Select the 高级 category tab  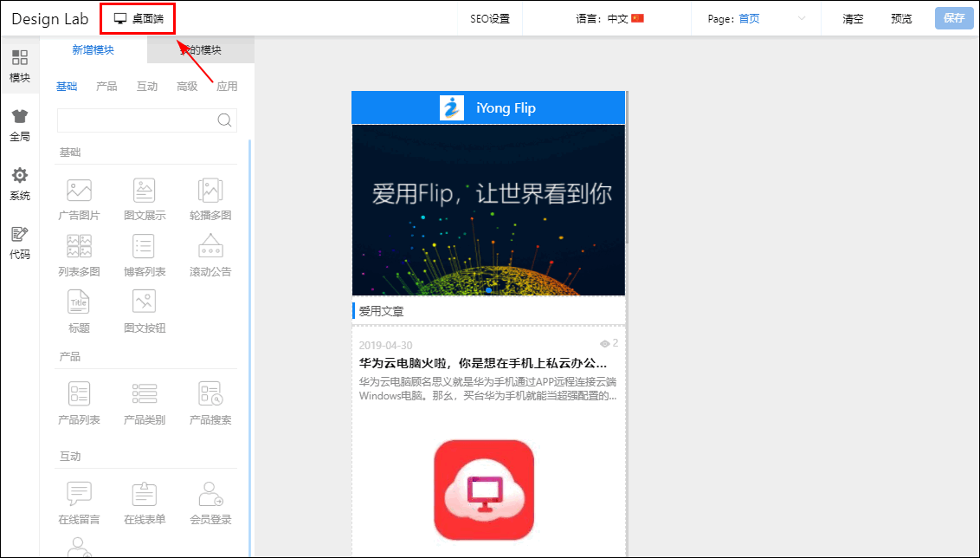click(x=187, y=87)
